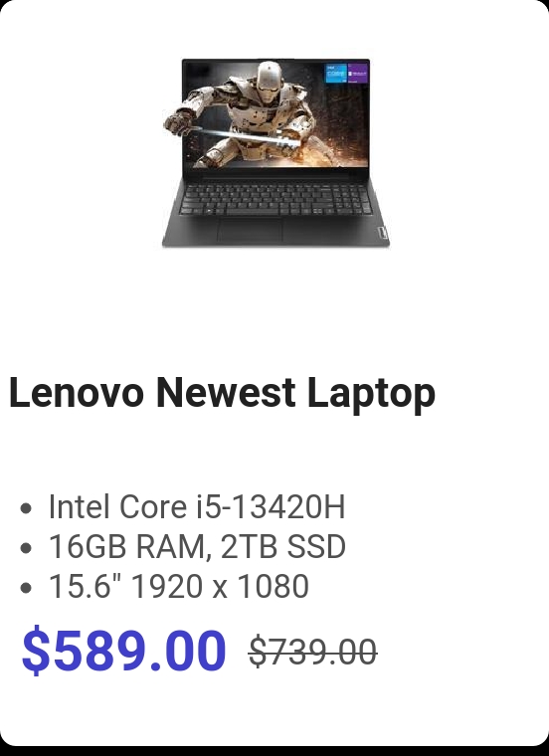Viewport: 549px width, 756px height.
Task: Click the robot's helmet on the laptop display
Action: [x=269, y=80]
